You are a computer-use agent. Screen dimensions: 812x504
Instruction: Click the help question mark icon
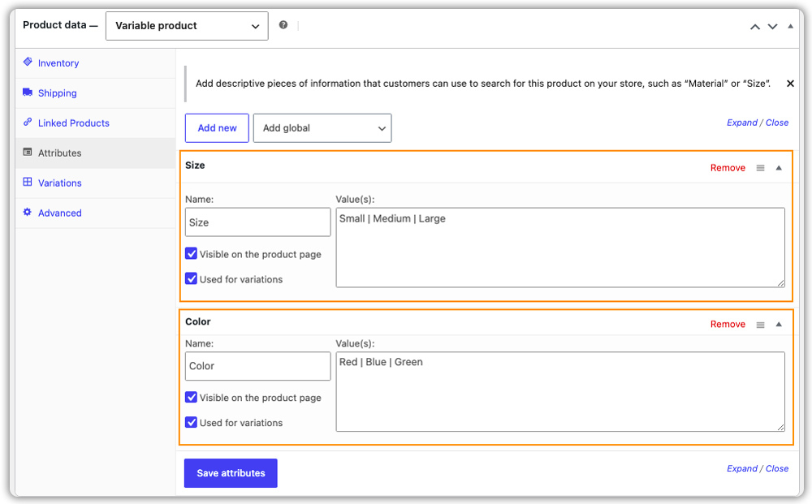click(x=283, y=25)
